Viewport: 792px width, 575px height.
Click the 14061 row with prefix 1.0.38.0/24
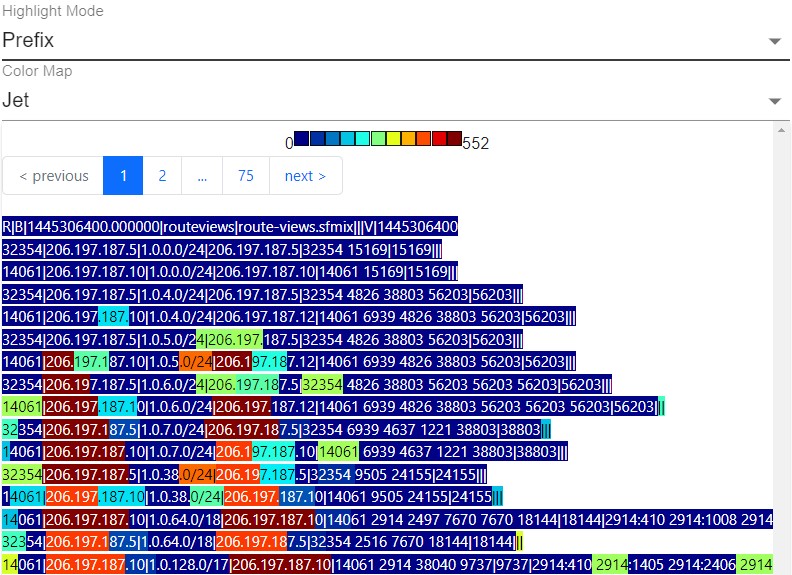pyautogui.click(x=253, y=497)
